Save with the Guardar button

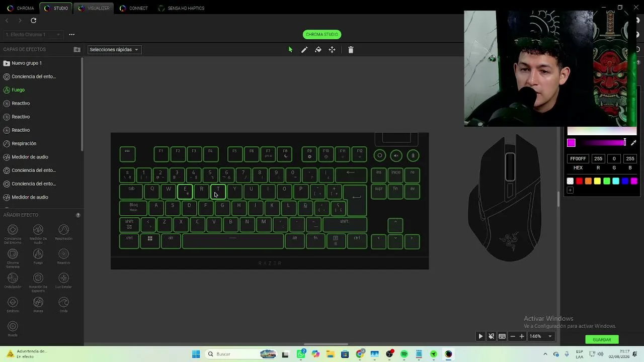[x=602, y=339]
